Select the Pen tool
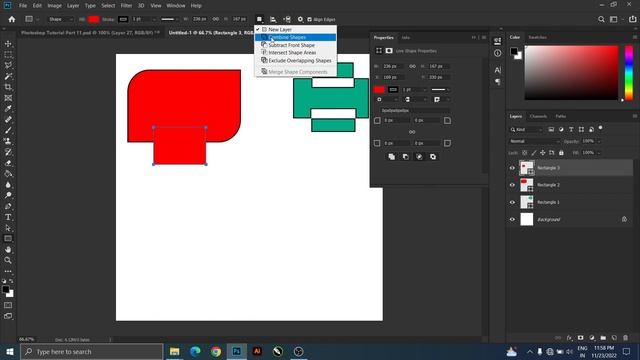The height and width of the screenshot is (360, 640). click(8, 206)
